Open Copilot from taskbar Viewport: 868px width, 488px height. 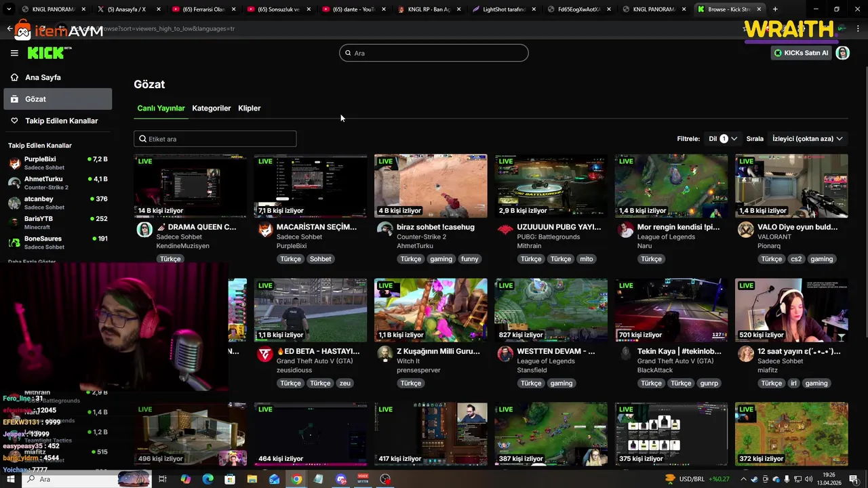(185, 479)
